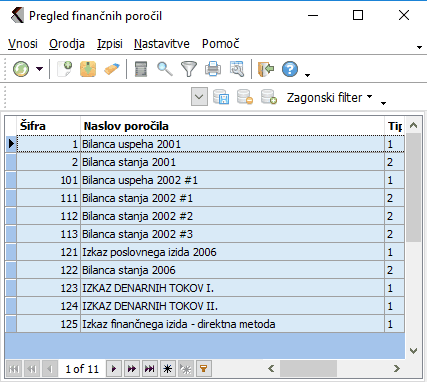Open the dropdown arrow beside refresh icon
The width and height of the screenshot is (427, 382).
tap(40, 69)
